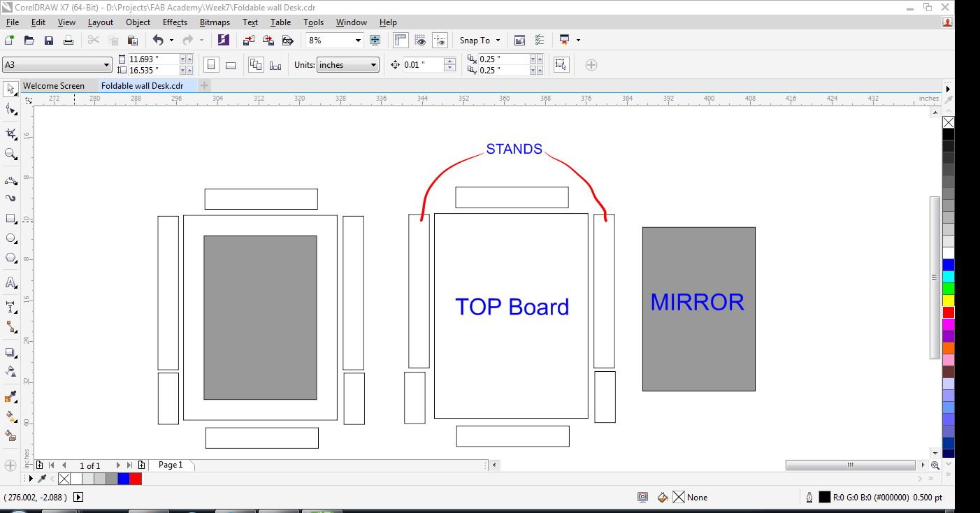Screen dimensions: 980x513
Task: Toggle treat all objects as filled
Action: pyautogui.click(x=560, y=65)
